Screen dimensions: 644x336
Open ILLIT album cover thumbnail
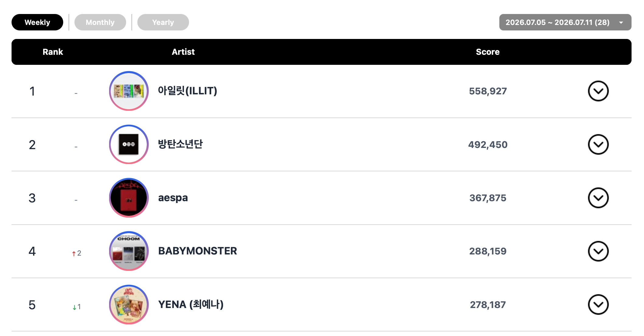129,91
